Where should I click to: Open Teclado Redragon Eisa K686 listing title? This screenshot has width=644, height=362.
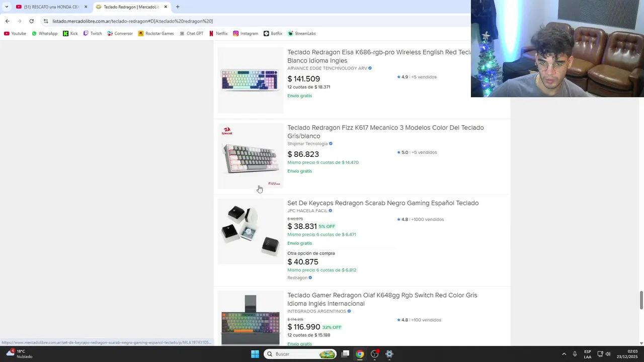point(379,56)
